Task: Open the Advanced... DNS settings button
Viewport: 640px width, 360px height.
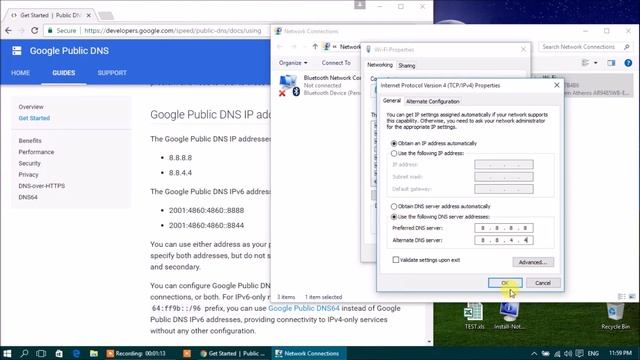Action: point(533,262)
